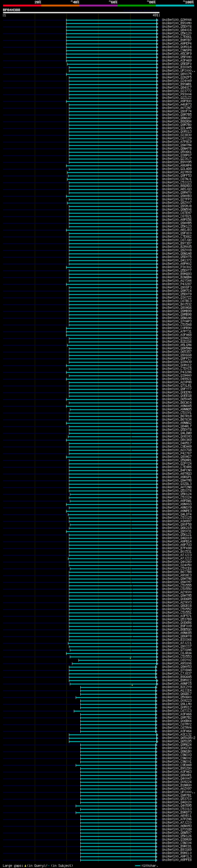The height and width of the screenshot is (868, 197).
Task: Open the UniRef100_B9SWB1 entry
Action: point(177,84)
